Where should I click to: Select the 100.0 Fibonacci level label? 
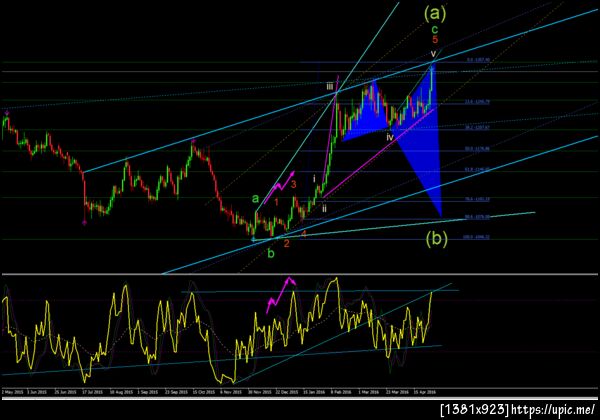tap(476, 237)
